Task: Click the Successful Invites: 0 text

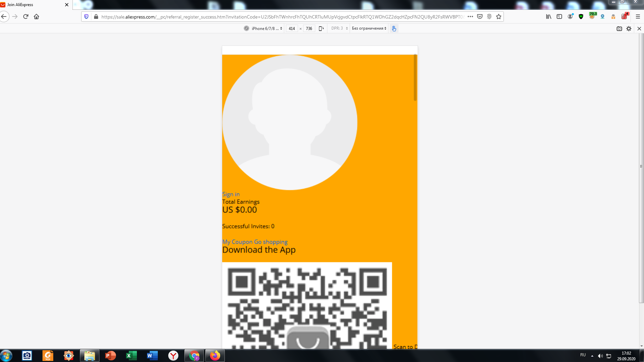Action: 248,226
